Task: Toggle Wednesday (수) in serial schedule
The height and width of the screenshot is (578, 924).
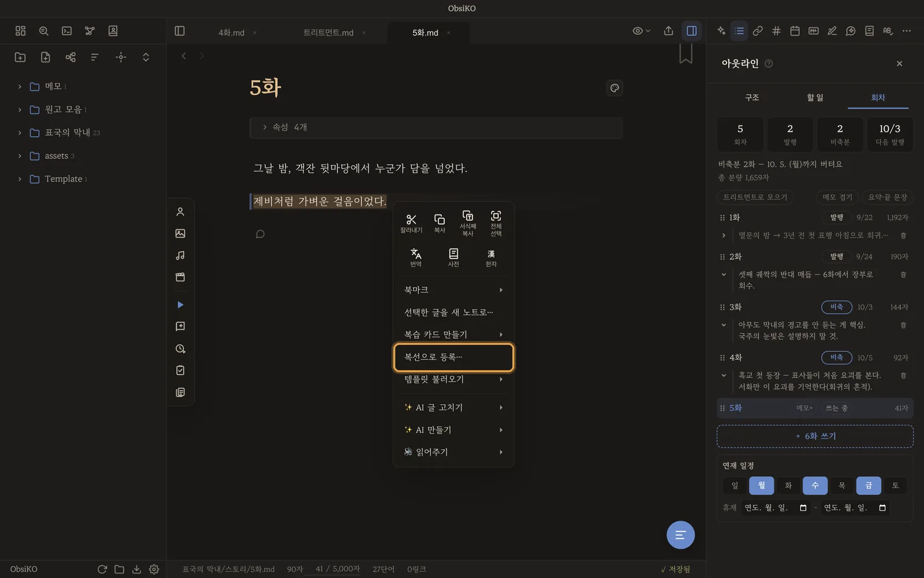Action: pos(815,486)
